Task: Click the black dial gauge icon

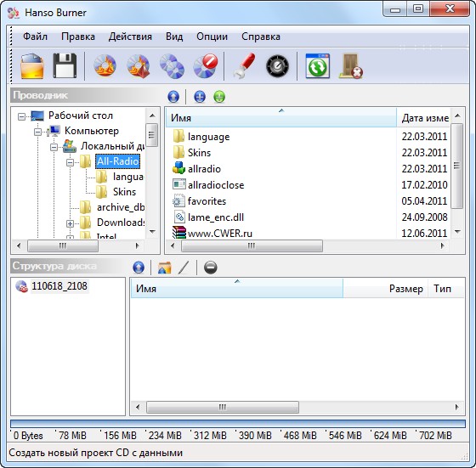Action: pos(277,65)
